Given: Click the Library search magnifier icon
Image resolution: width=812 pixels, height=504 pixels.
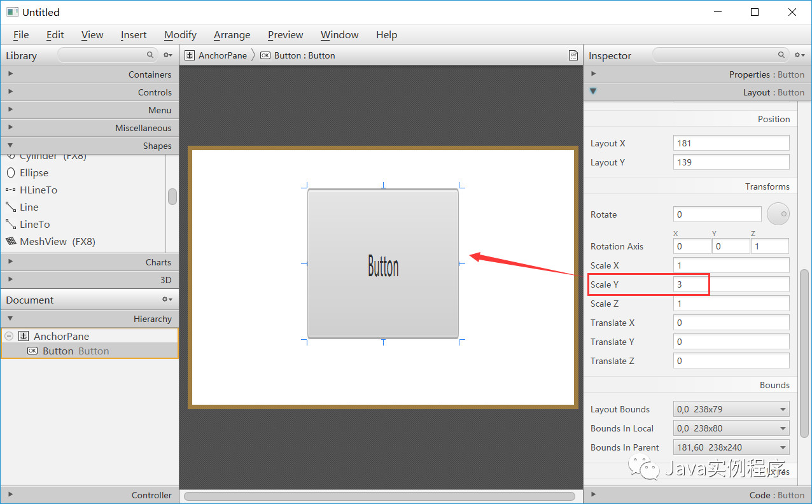Looking at the screenshot, I should click(150, 55).
